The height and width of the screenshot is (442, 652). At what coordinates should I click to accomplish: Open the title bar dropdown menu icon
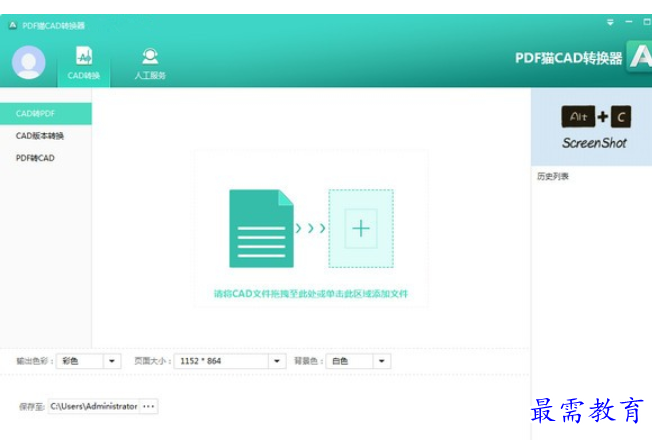(x=610, y=22)
